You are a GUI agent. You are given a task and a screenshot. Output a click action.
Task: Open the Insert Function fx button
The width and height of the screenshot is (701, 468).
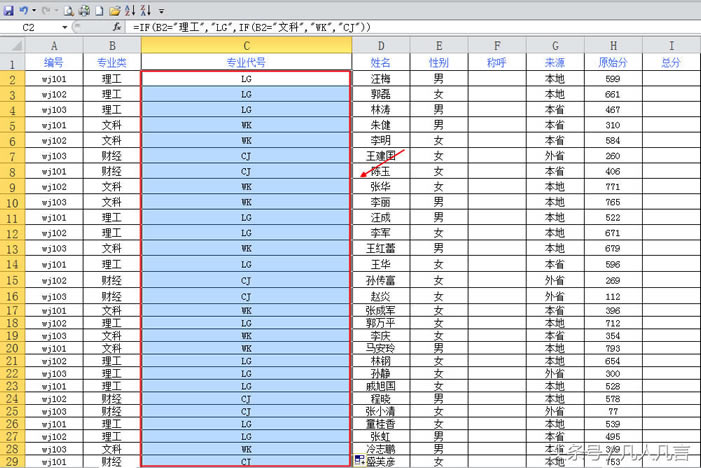(117, 27)
